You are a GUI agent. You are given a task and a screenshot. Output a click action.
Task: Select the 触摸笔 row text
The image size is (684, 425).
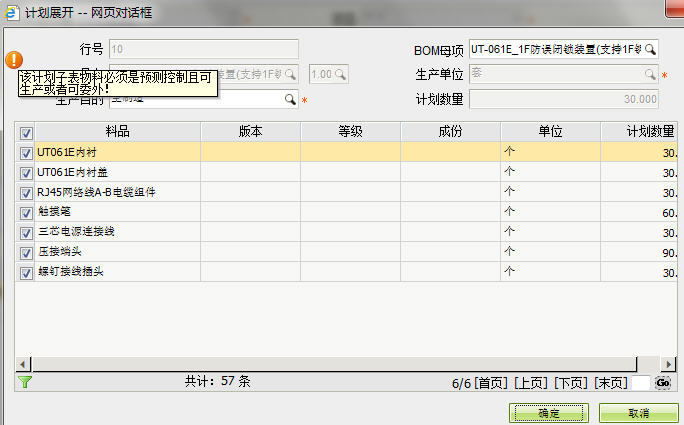[55, 212]
